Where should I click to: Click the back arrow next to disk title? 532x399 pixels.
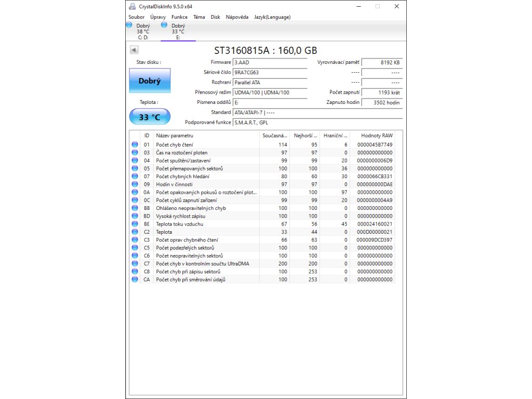coord(134,50)
